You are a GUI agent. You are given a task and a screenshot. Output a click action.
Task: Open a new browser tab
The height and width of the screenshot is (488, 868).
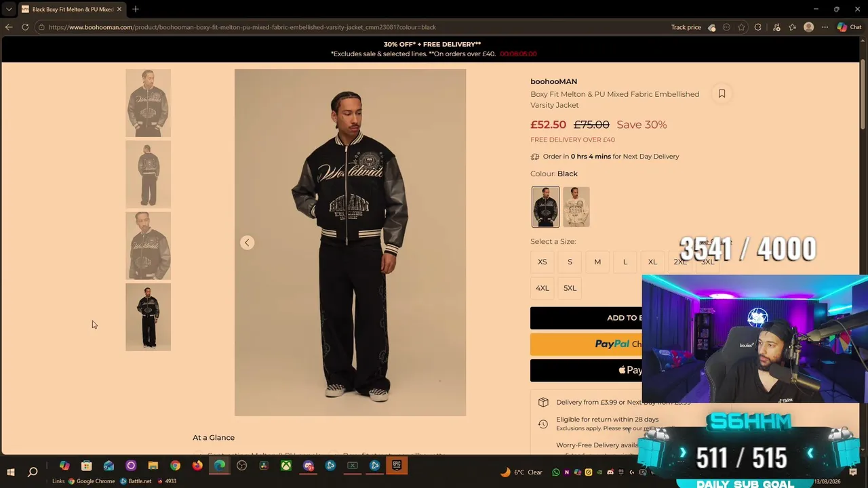click(x=136, y=9)
